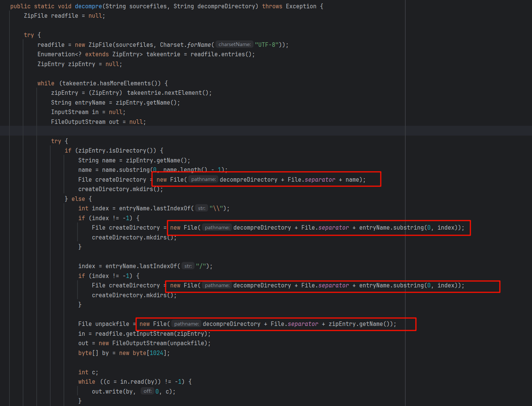
Task: Click the else keyword
Action: (x=78, y=199)
